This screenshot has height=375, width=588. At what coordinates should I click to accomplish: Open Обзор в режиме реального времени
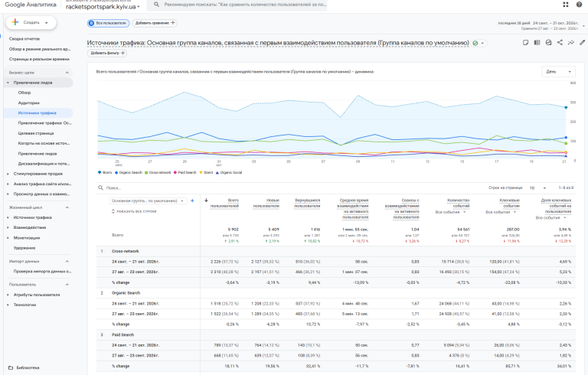point(39,49)
